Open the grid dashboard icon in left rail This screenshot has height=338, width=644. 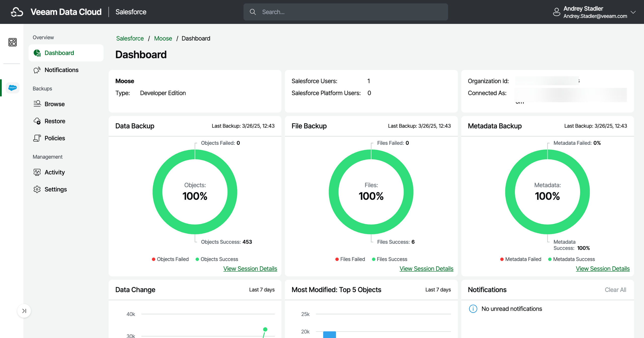click(x=12, y=42)
